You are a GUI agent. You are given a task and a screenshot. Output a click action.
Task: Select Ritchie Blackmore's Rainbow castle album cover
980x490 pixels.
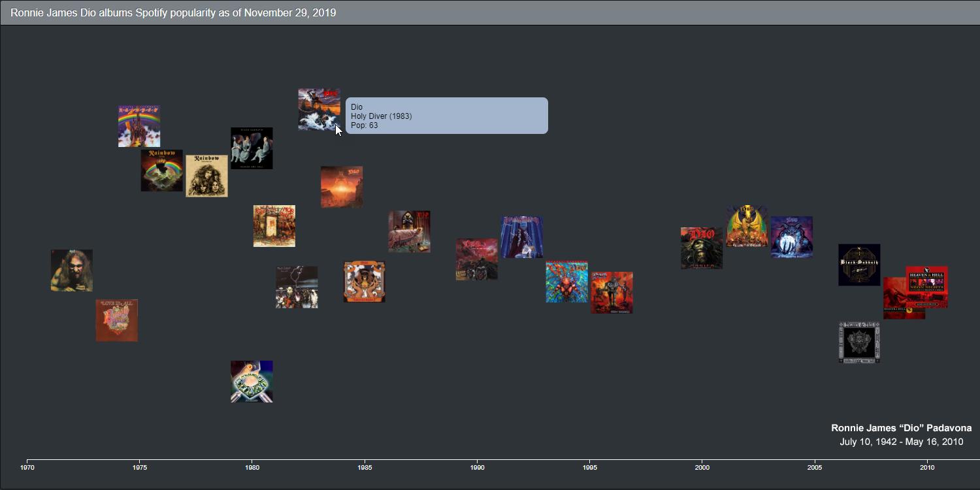139,126
